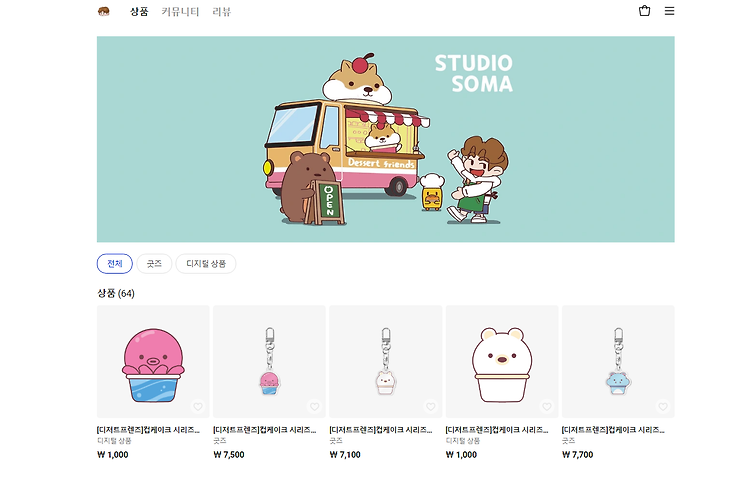Click the Studio Soma banner image

coord(386,139)
